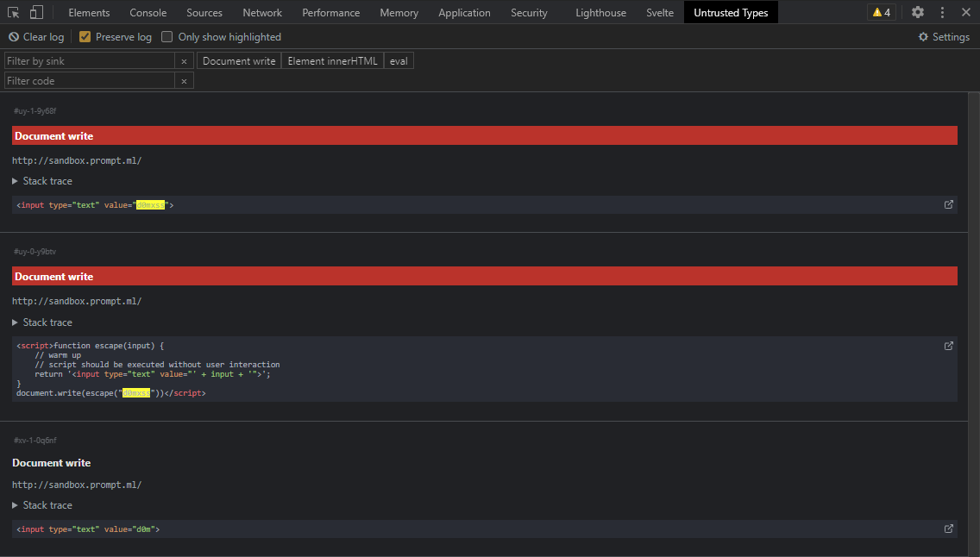Screen dimensions: 980x557
Task: Click the first red Document write header
Action: click(x=484, y=135)
